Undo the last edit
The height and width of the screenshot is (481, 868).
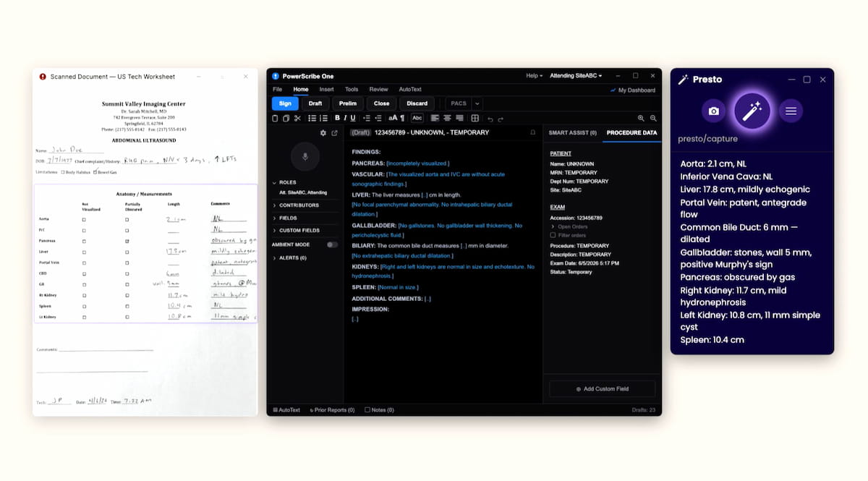click(490, 119)
